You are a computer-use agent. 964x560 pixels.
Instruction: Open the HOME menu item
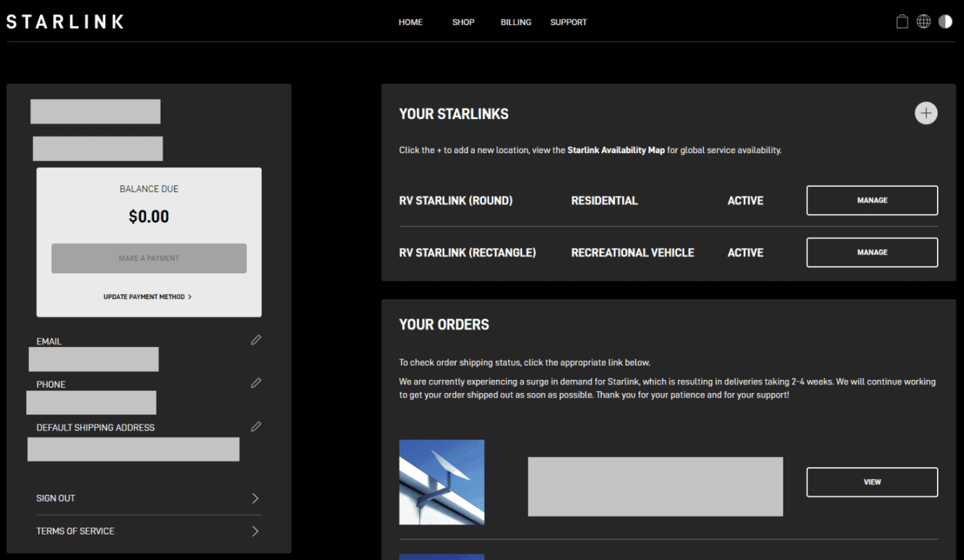pyautogui.click(x=410, y=21)
